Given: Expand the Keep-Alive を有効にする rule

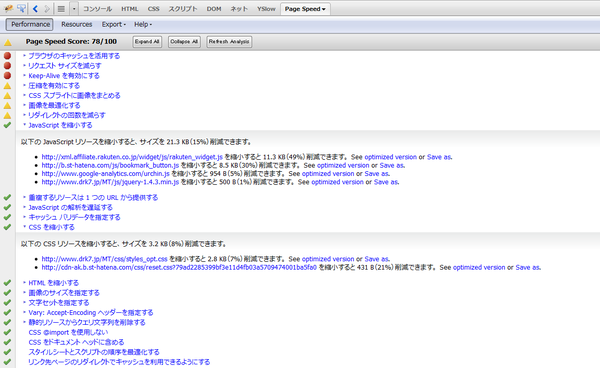Looking at the screenshot, I should tap(64, 76).
